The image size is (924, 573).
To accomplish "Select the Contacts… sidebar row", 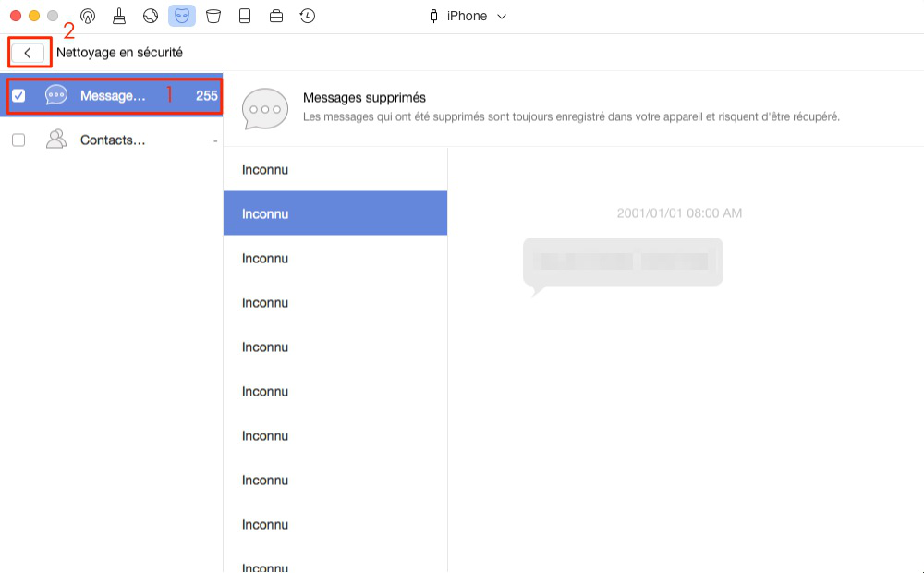I will coord(112,140).
